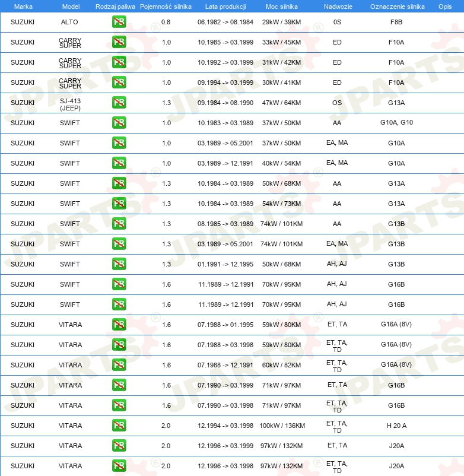Viewport: 464px width, 476px height.
Task: Click petrol icon for SWIFT 1.3 03.1989 -> 05.2001 row
Action: coord(119,244)
